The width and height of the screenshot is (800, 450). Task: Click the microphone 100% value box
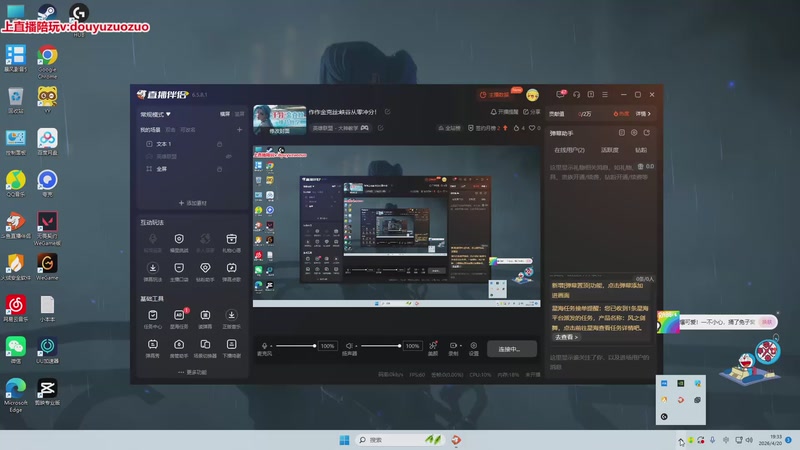[x=328, y=346]
